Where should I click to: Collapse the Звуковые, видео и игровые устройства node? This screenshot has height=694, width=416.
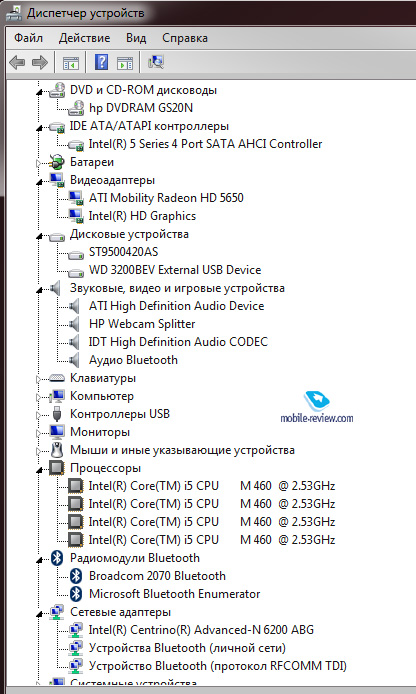coord(40,290)
